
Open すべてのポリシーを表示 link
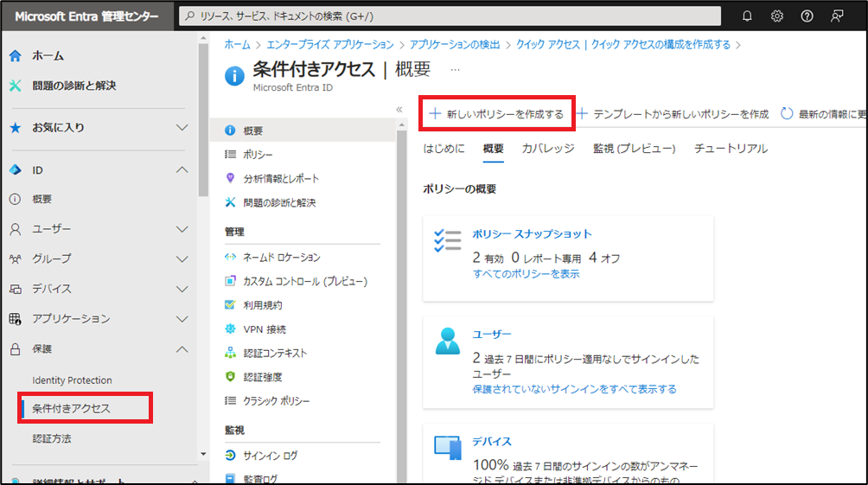coord(526,274)
